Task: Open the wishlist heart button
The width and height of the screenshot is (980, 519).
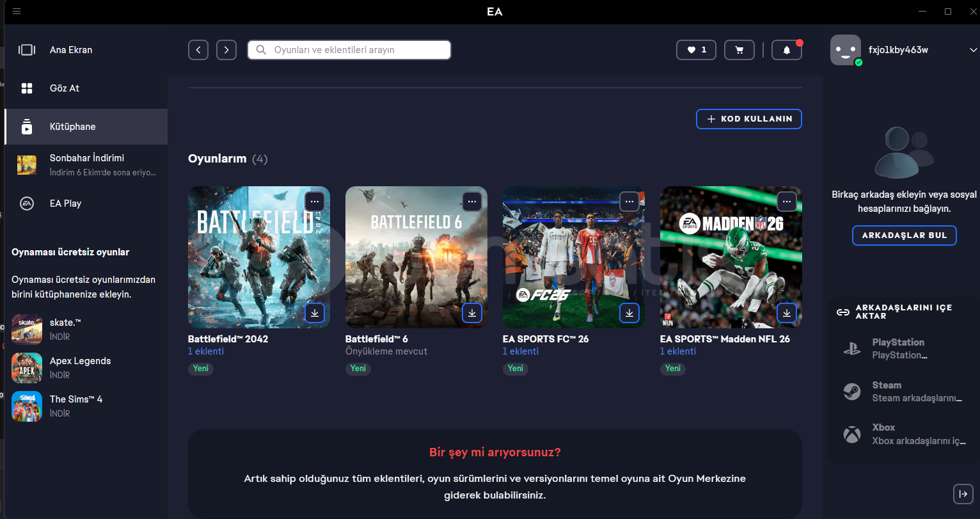Action: [x=697, y=50]
